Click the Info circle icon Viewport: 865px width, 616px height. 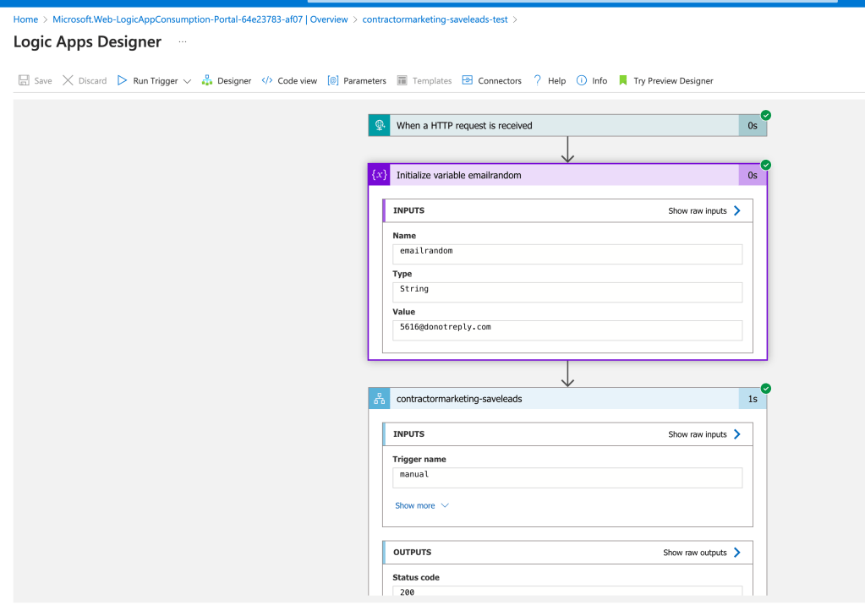point(582,80)
